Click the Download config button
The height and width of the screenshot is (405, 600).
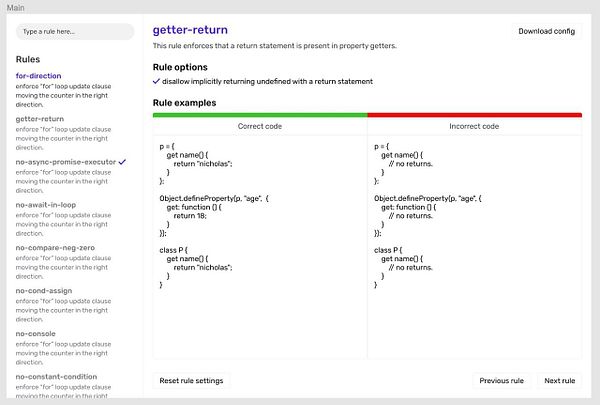point(546,31)
